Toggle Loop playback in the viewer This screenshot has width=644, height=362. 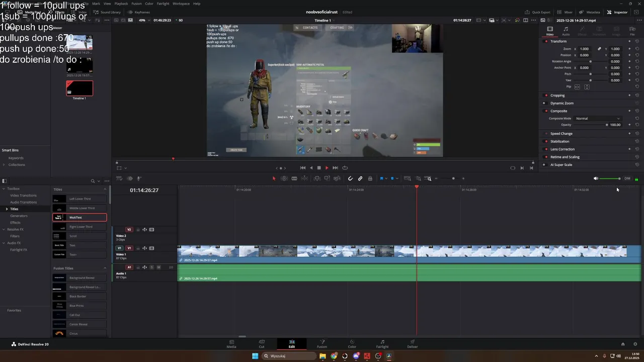click(345, 168)
